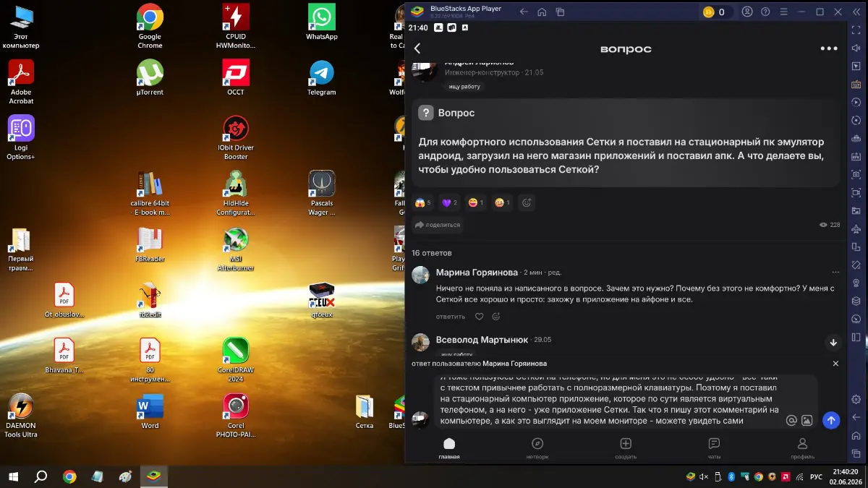Image resolution: width=868 pixels, height=488 pixels.
Task: Open taskbar search magnifier
Action: 41,476
